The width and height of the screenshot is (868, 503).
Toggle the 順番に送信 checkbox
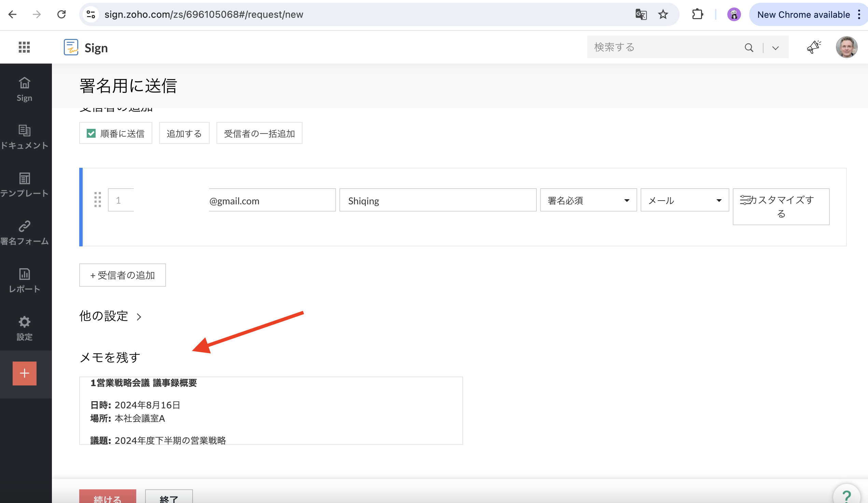tap(91, 133)
